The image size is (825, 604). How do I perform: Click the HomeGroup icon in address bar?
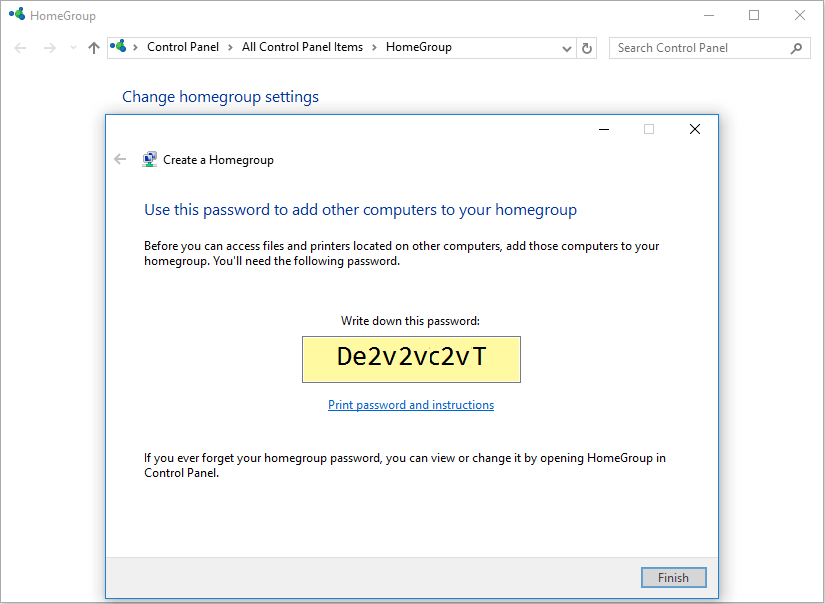118,46
